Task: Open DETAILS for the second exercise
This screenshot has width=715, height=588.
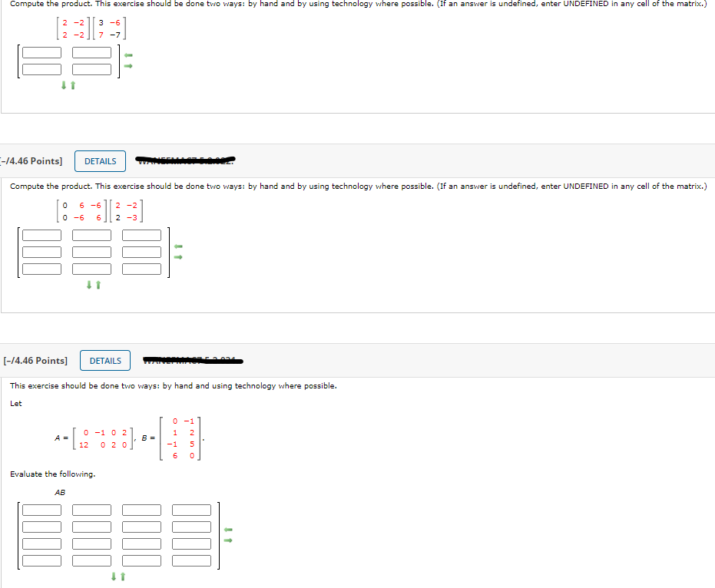Action: tap(101, 161)
